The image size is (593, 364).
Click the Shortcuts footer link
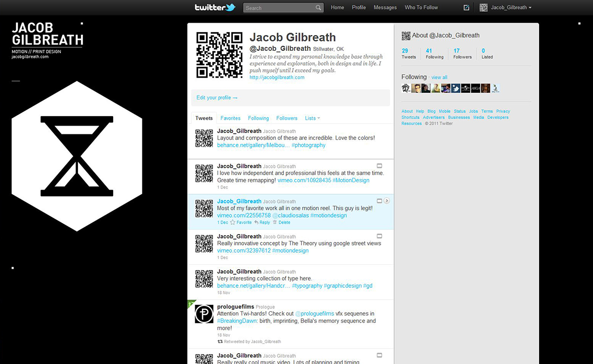(x=411, y=118)
